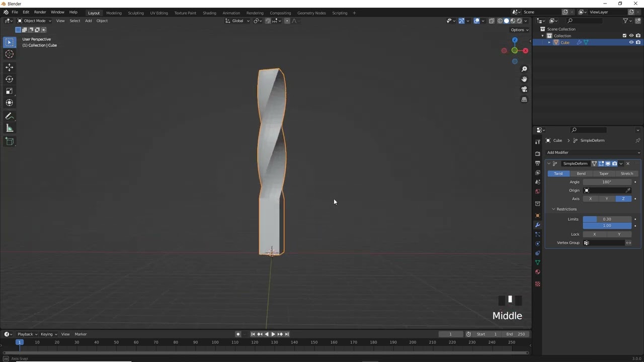Image resolution: width=644 pixels, height=362 pixels.
Task: Open the Material properties tab
Action: point(537,272)
